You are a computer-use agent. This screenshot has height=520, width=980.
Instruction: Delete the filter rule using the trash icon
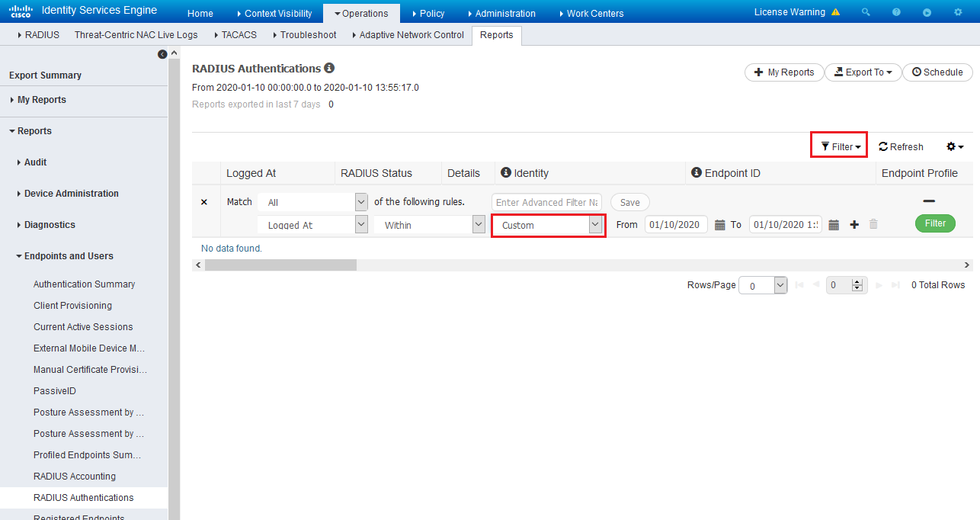pos(873,224)
